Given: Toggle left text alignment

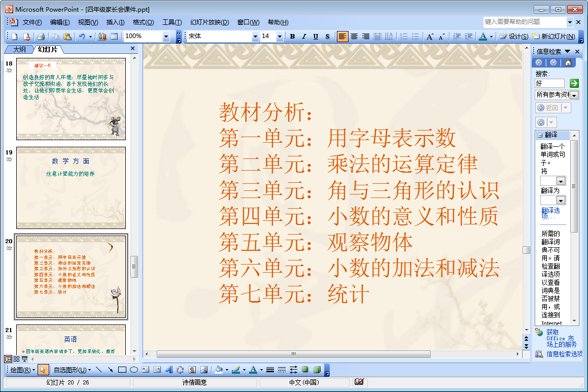Looking at the screenshot, I should (x=342, y=37).
